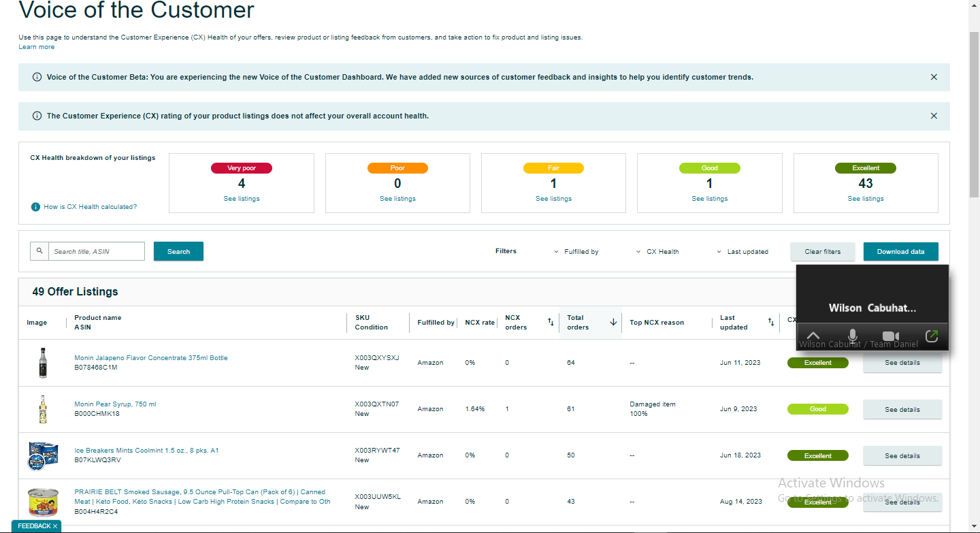This screenshot has width=980, height=533.
Task: Open the Last updated filter dropdown
Action: [x=742, y=252]
